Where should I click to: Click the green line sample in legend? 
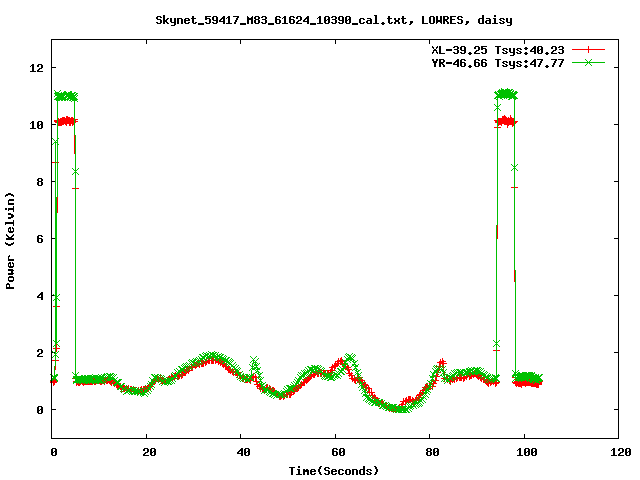point(588,62)
